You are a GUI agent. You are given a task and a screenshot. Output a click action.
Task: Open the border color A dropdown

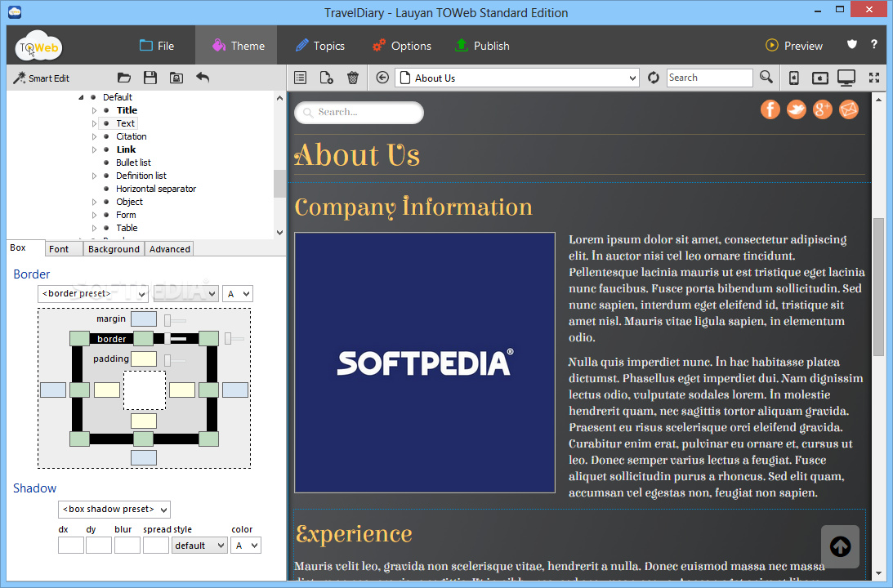click(x=238, y=294)
